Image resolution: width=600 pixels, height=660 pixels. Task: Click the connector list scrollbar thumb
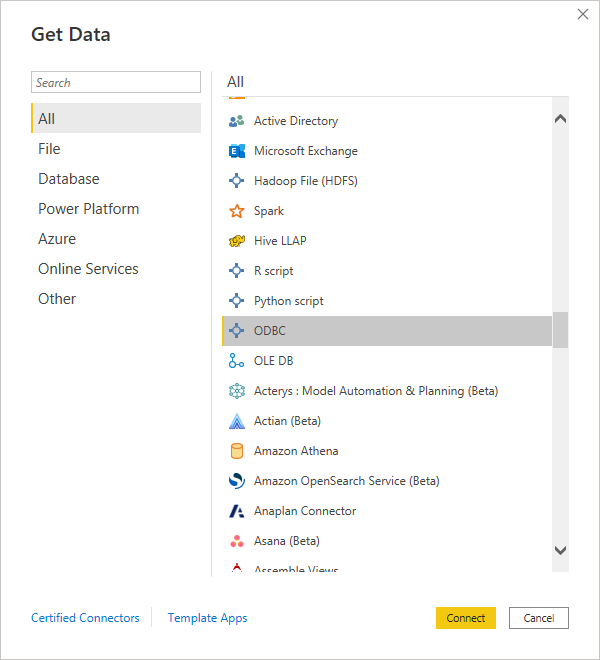(560, 330)
